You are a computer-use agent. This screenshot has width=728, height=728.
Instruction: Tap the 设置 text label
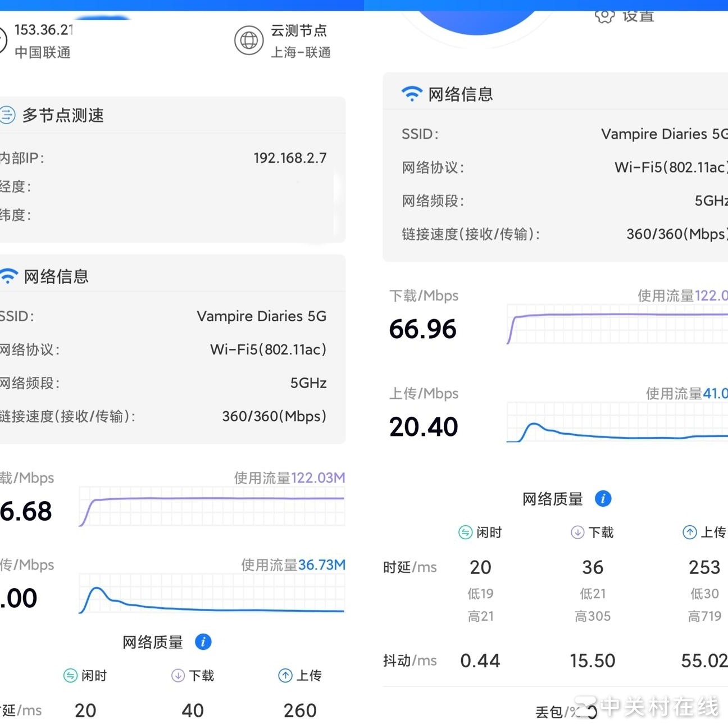638,16
